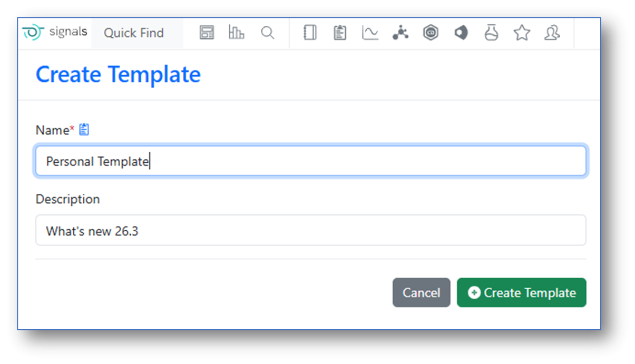This screenshot has height=364, width=635.
Task: Click the molecule network icon
Action: 400,33
